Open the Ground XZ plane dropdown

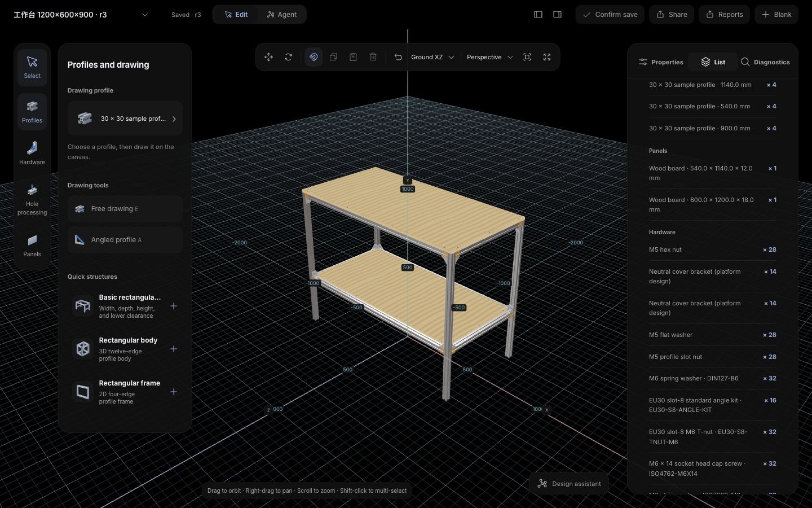tap(433, 57)
